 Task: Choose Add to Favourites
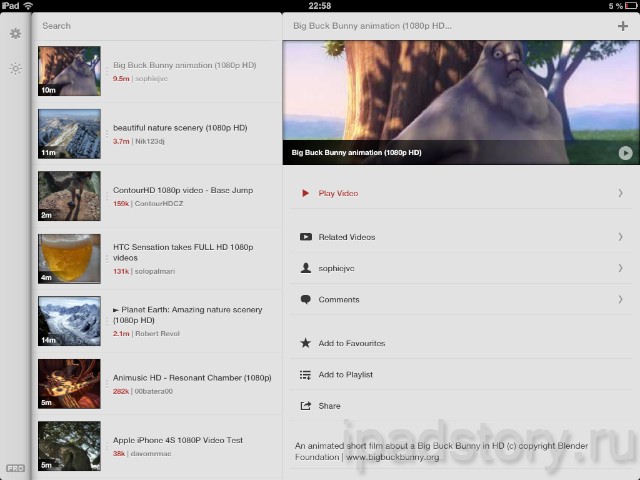(x=461, y=343)
